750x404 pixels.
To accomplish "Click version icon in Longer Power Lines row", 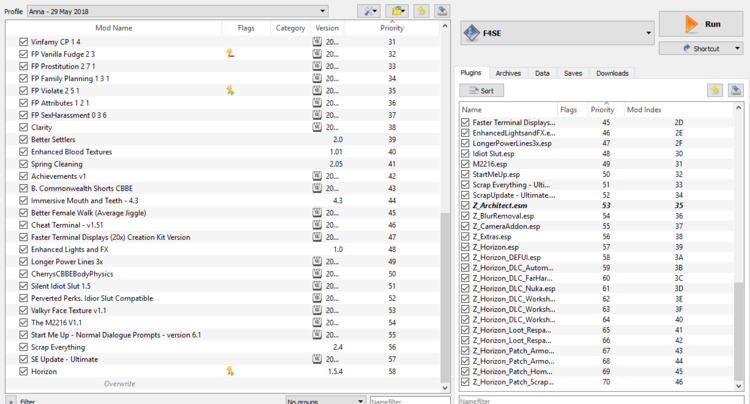I will pos(317,262).
